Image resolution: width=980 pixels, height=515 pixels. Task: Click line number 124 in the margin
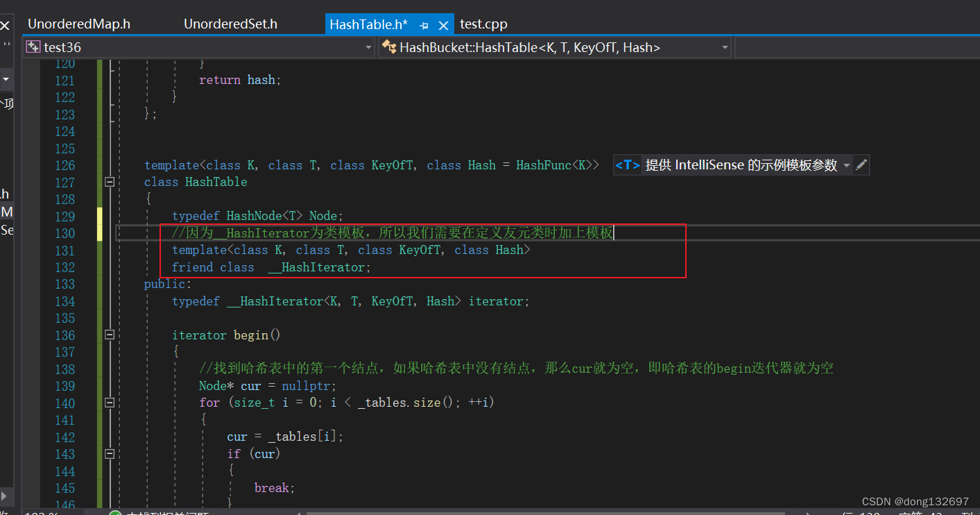tap(65, 131)
